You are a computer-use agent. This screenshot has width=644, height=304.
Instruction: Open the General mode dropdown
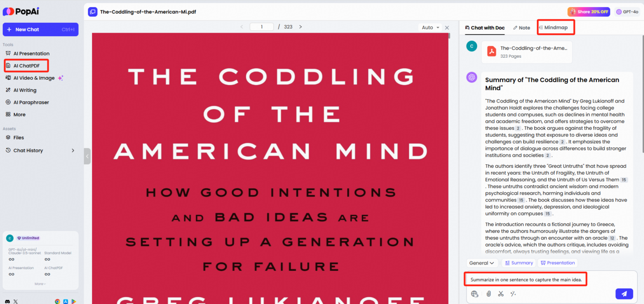click(x=482, y=263)
